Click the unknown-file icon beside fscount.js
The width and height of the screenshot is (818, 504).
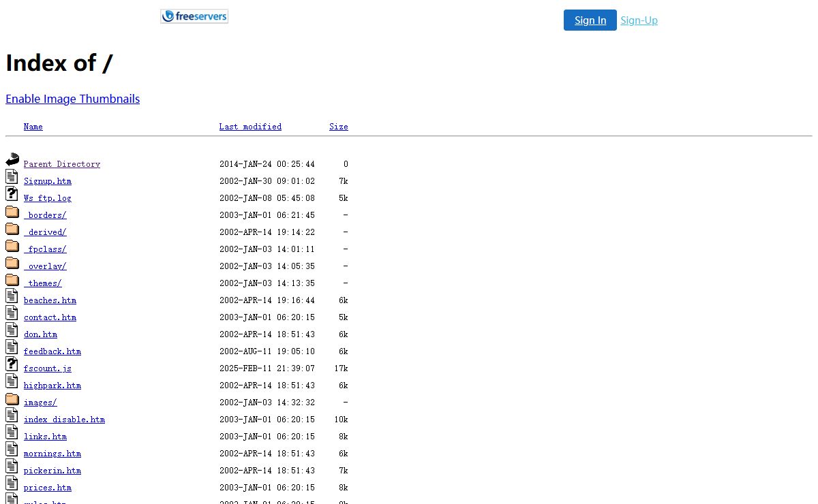coord(12,364)
